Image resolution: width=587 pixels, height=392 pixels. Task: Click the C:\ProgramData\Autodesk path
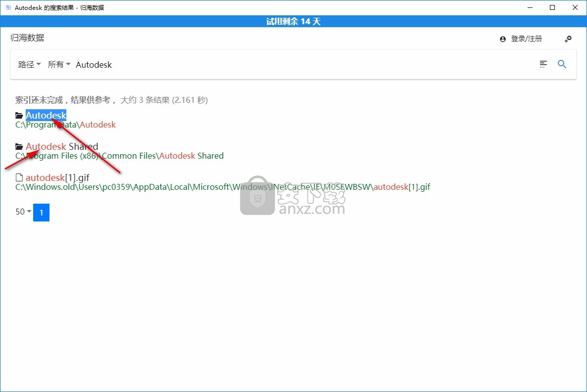[65, 125]
